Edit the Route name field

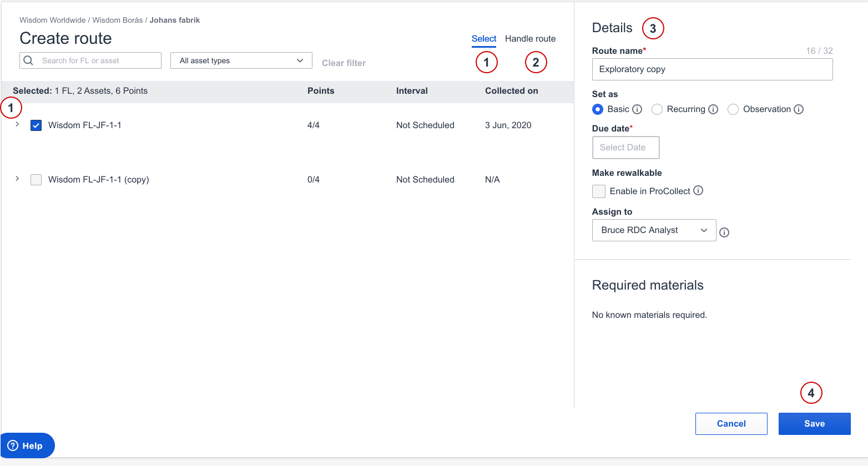coord(713,69)
